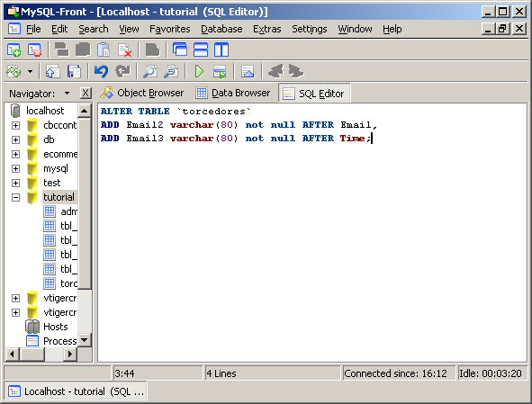The image size is (532, 404).
Task: Open the document system menu icon
Action: tap(14, 29)
